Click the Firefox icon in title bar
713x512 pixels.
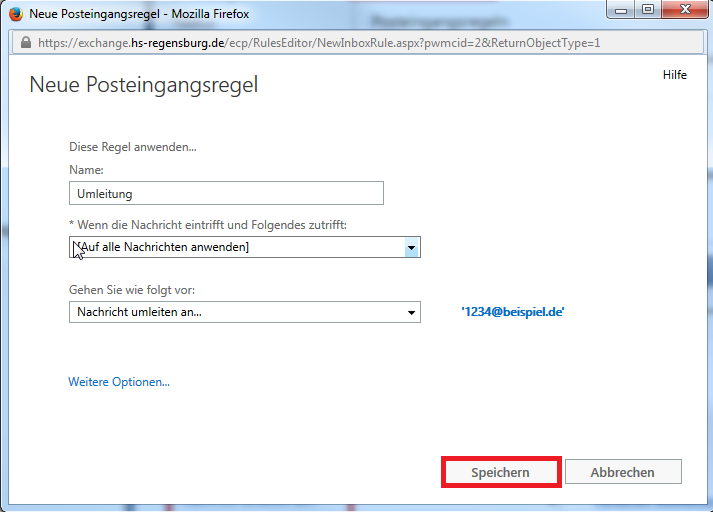15,15
